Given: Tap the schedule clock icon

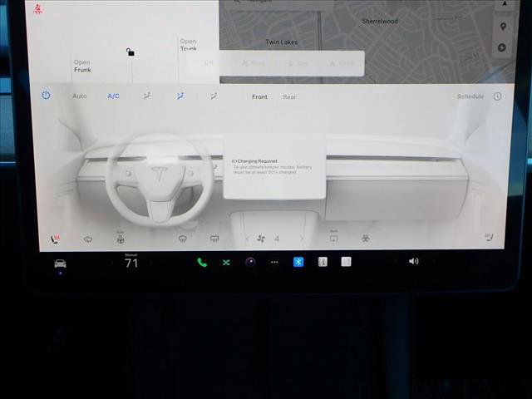Looking at the screenshot, I should [497, 96].
